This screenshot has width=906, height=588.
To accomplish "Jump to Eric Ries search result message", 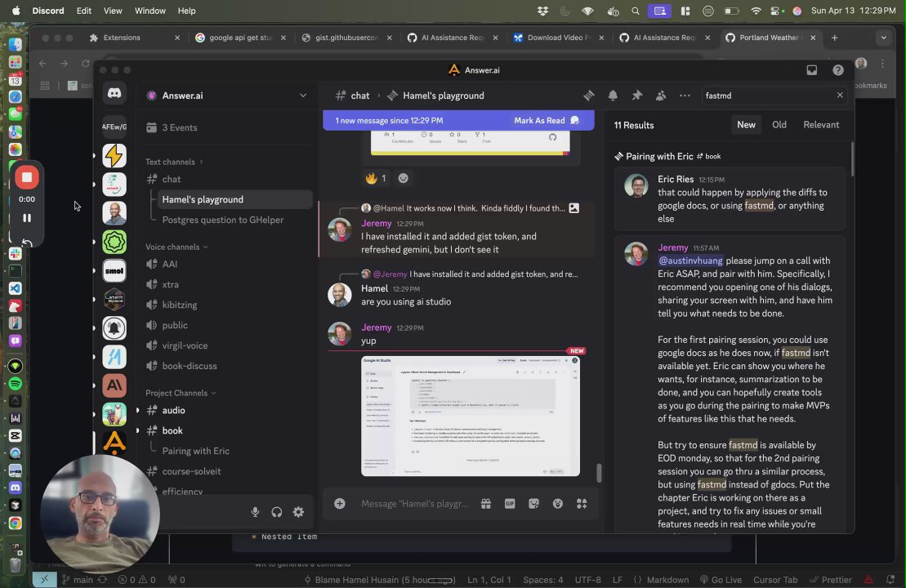I will (730, 198).
